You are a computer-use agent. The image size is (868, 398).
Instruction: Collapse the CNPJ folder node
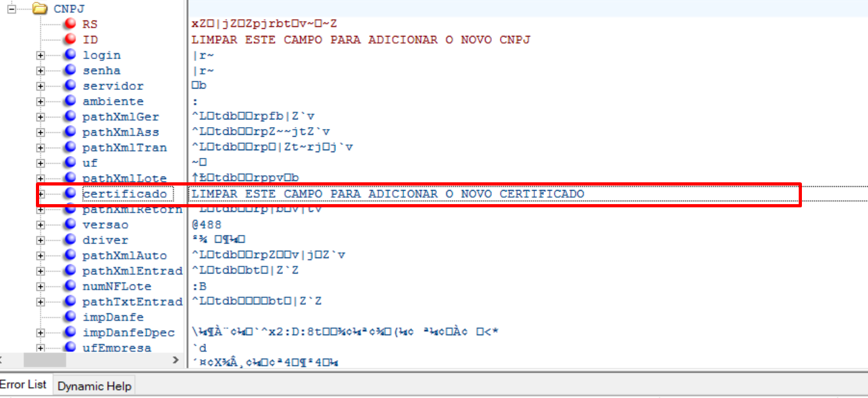(12, 9)
